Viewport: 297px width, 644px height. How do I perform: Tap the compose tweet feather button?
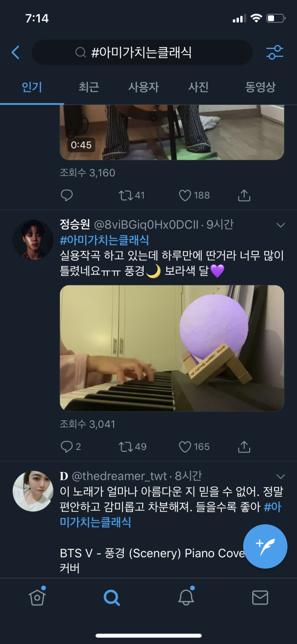(266, 547)
